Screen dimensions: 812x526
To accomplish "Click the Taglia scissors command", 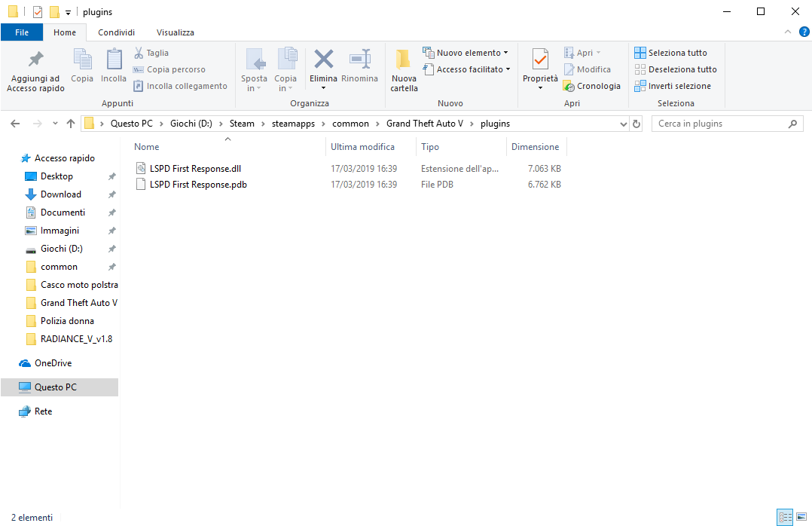I will 151,53.
